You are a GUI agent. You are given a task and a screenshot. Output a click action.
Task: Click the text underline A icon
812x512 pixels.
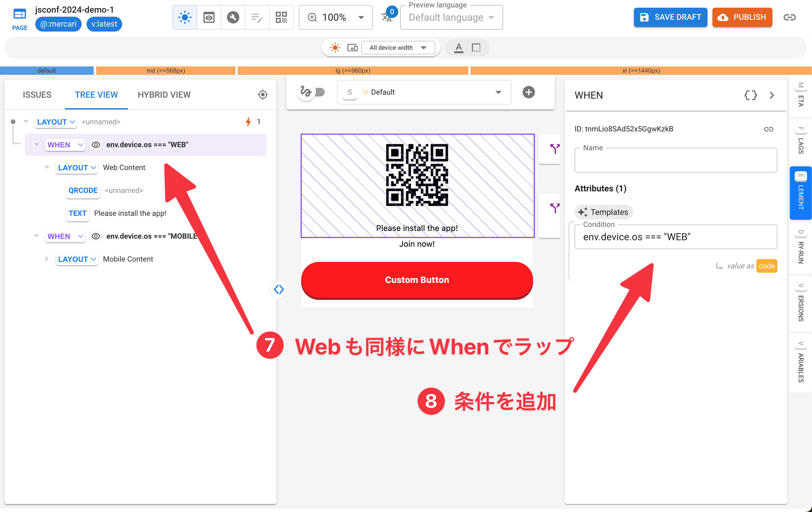pos(459,48)
